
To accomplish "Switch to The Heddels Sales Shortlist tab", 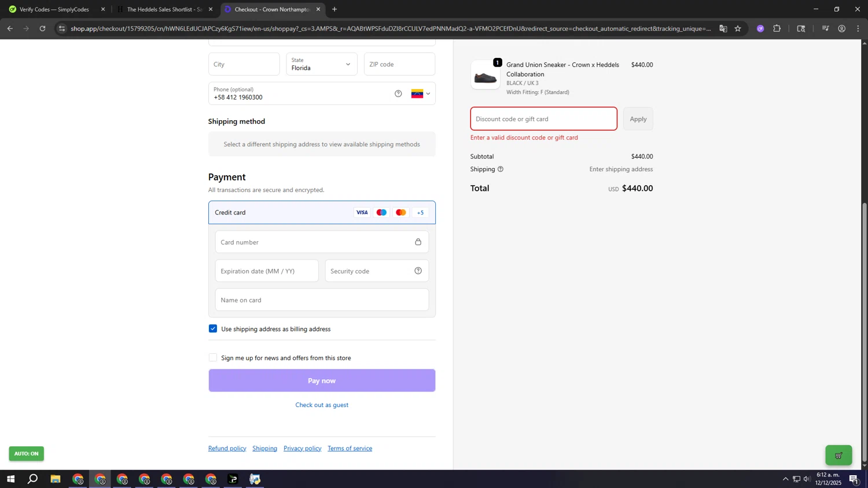I will [164, 9].
